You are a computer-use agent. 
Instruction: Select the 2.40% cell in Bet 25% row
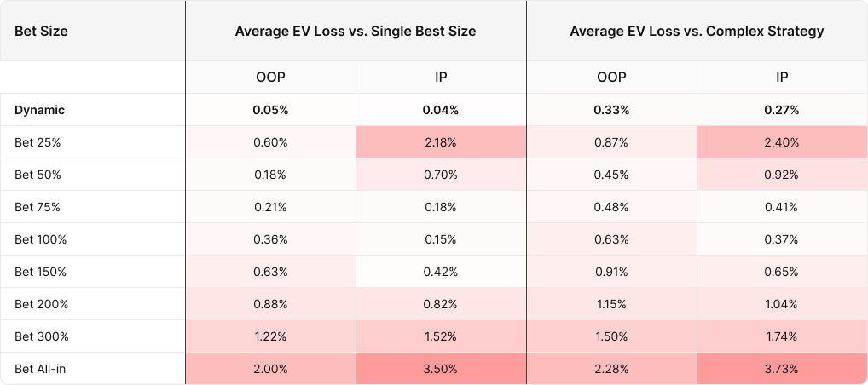pos(782,142)
